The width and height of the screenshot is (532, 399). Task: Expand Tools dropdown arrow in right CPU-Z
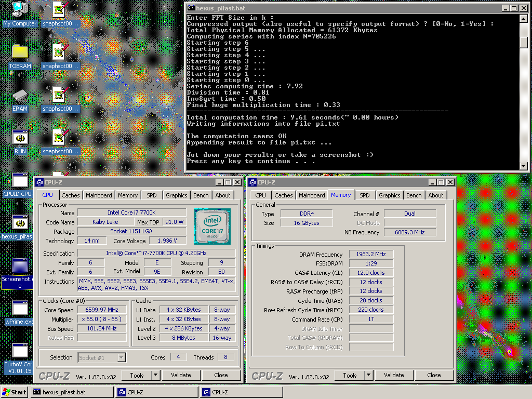coord(368,375)
